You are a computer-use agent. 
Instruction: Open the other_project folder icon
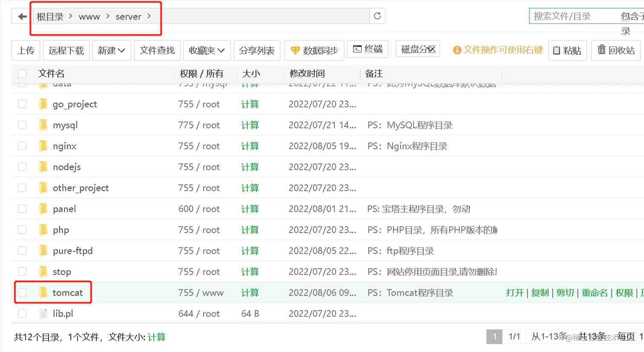click(43, 188)
